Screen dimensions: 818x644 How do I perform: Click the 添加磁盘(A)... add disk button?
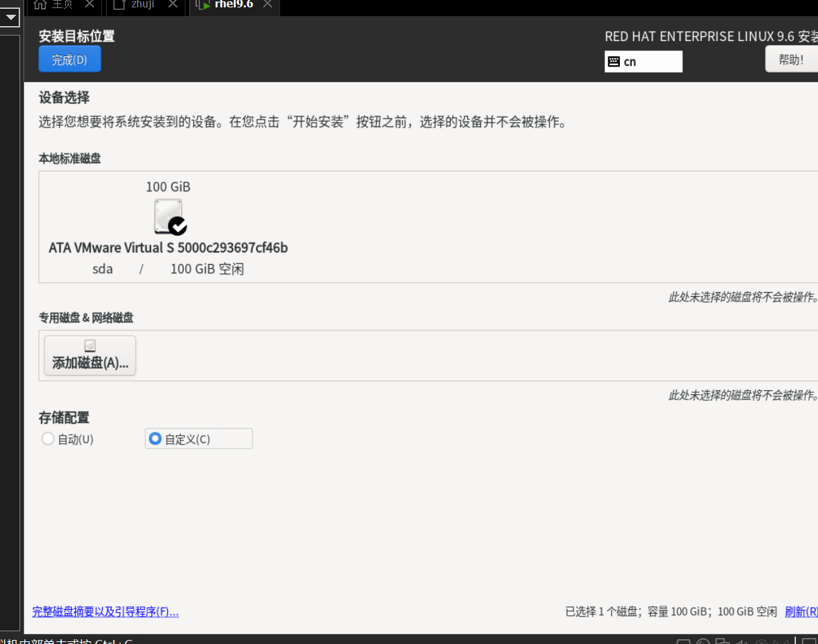tap(90, 355)
